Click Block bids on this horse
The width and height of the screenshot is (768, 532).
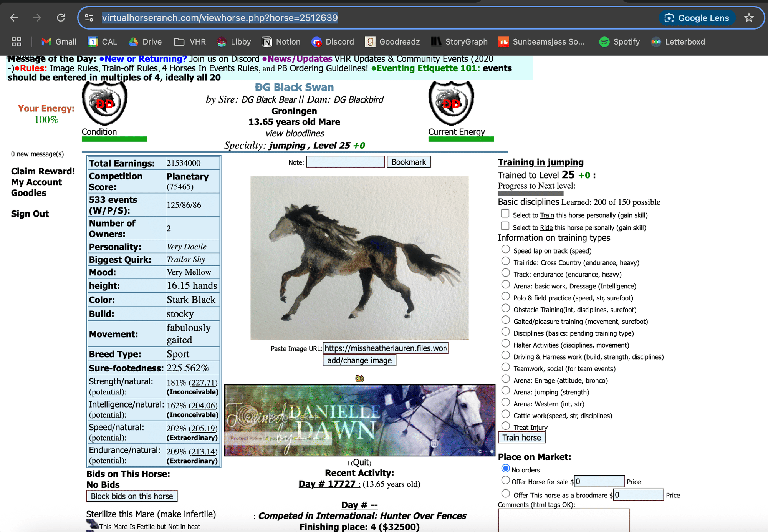[x=132, y=496]
